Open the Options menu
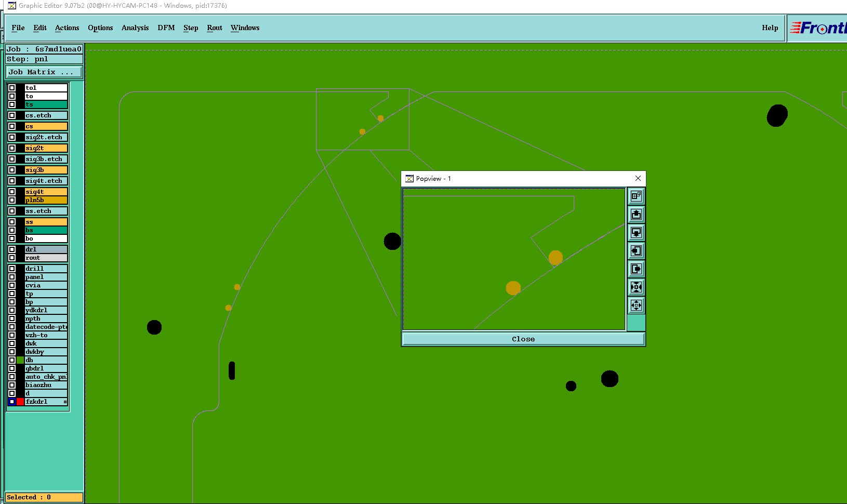Viewport: 847px width, 504px height. [x=100, y=28]
